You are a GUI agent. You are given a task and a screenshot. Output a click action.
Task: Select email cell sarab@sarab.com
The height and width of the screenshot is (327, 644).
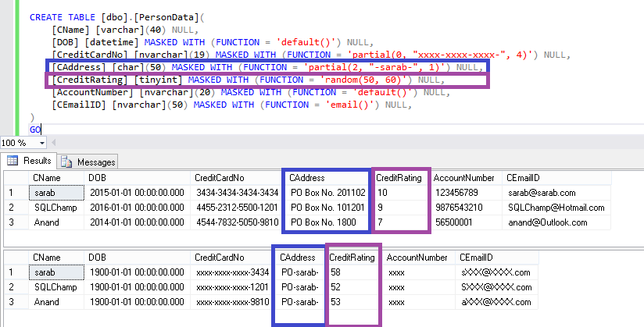pyautogui.click(x=557, y=193)
